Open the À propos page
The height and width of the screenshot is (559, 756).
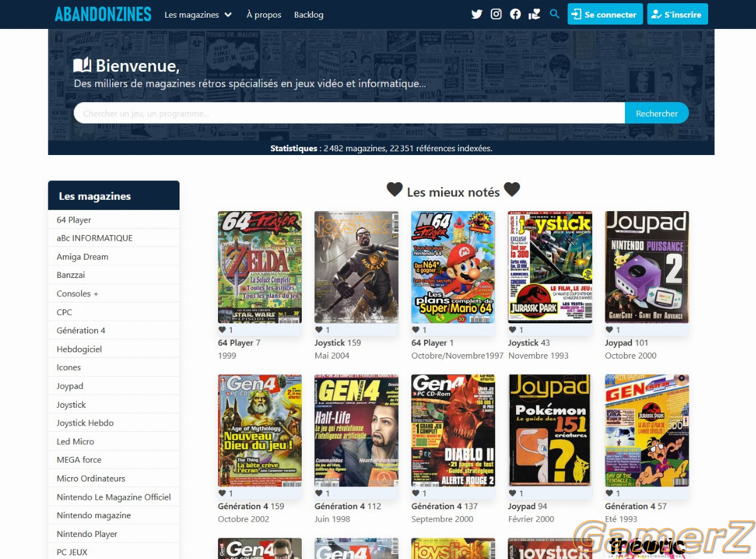click(x=264, y=14)
